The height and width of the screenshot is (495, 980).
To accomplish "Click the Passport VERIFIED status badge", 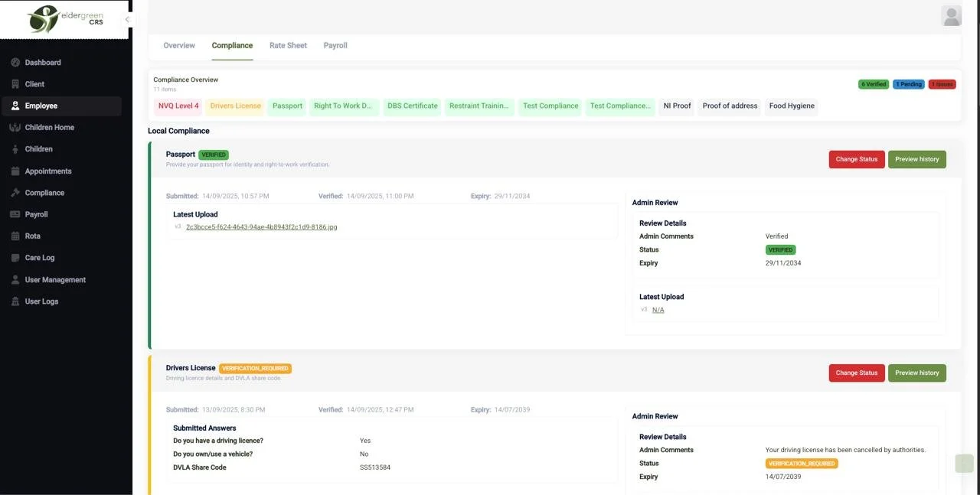I will tap(214, 155).
